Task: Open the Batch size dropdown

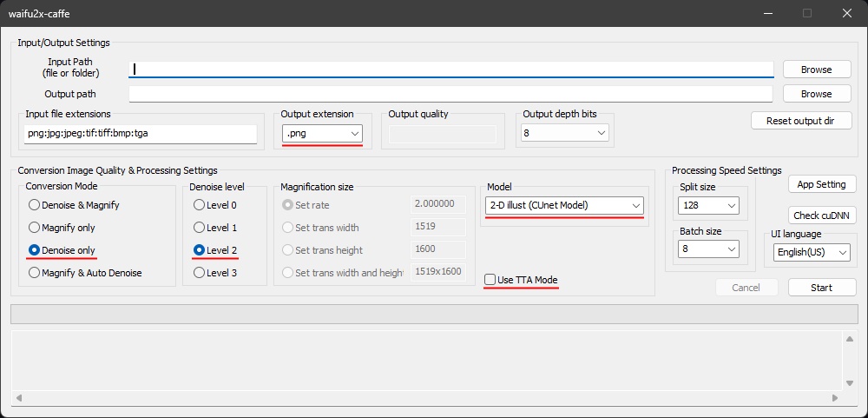Action: [x=708, y=249]
